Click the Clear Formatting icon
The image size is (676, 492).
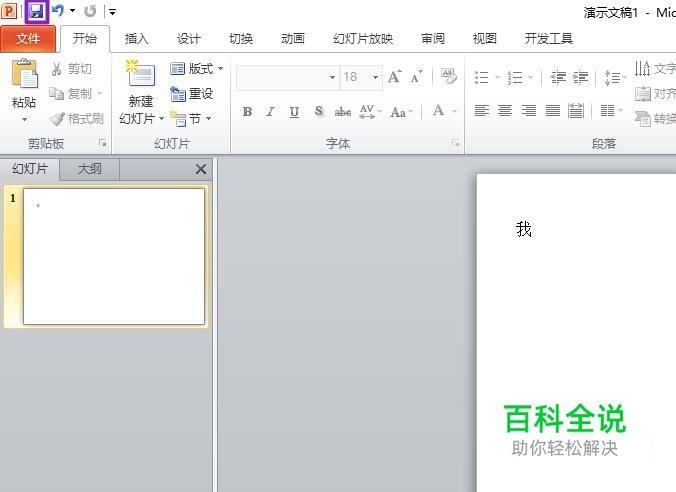(448, 76)
